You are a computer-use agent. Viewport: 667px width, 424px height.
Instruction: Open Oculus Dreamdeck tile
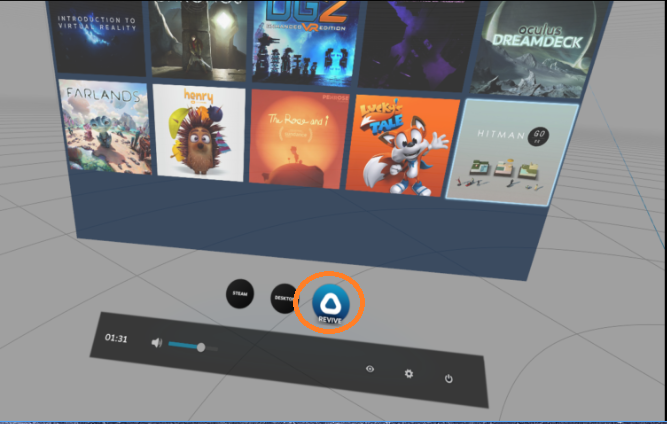tap(540, 49)
